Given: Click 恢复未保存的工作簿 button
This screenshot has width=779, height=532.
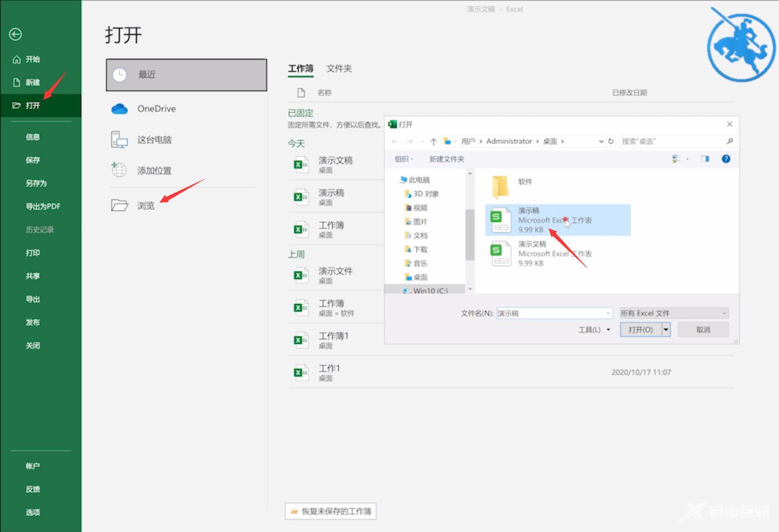Looking at the screenshot, I should [x=331, y=511].
